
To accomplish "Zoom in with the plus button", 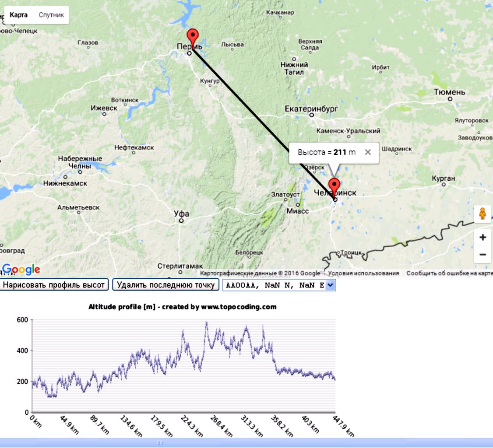I will (482, 238).
